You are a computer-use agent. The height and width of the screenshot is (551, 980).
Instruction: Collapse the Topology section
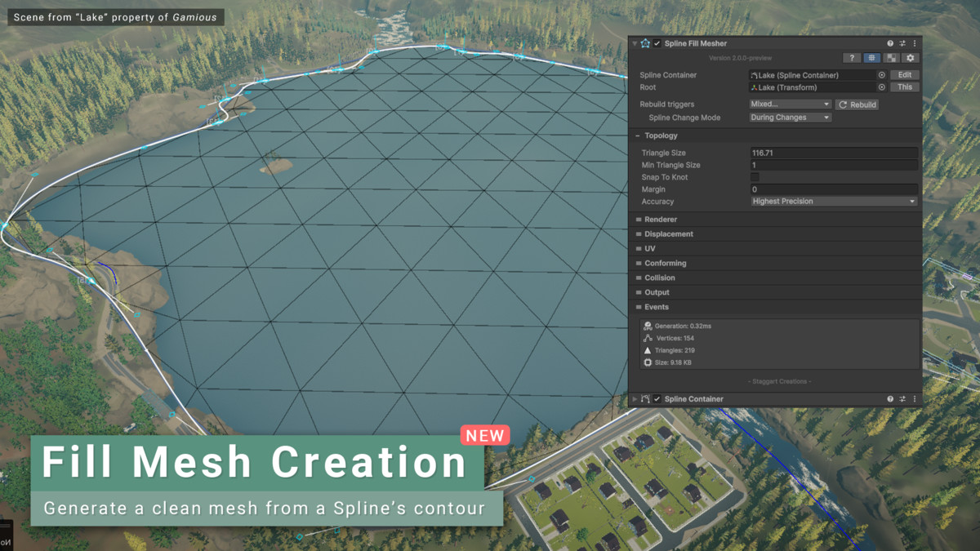[661, 135]
